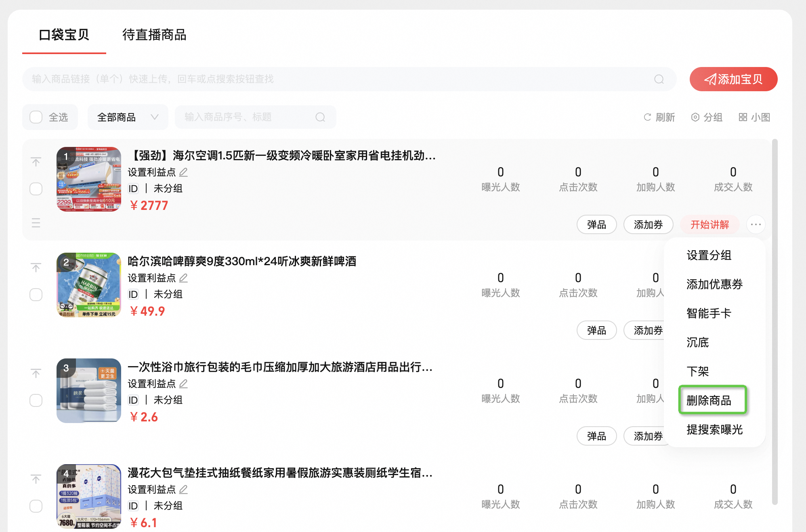Select checkbox for 漫花抽纸 item

[36, 506]
